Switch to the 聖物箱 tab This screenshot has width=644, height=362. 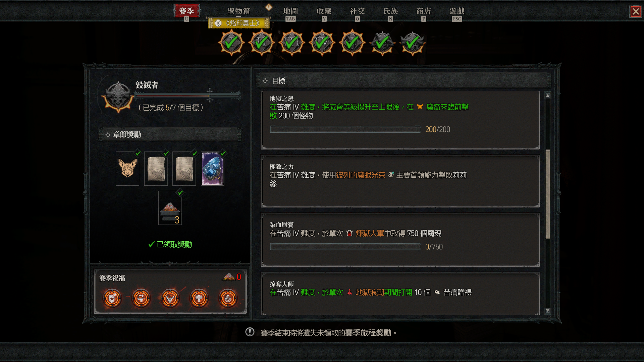pyautogui.click(x=238, y=11)
